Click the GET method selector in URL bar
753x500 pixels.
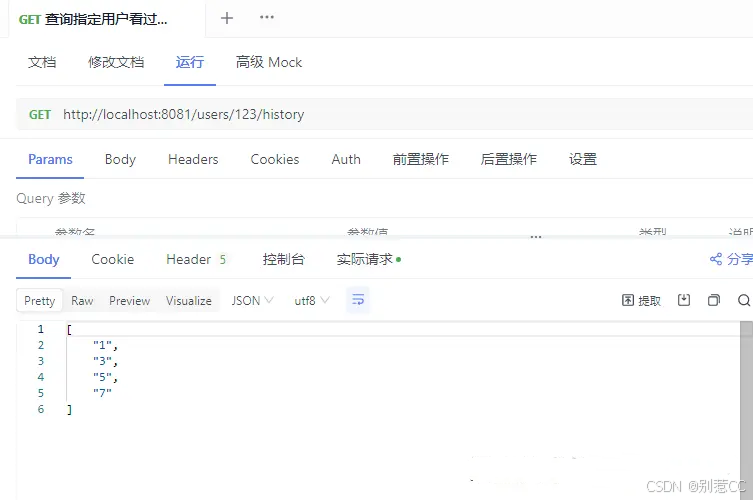(x=40, y=114)
